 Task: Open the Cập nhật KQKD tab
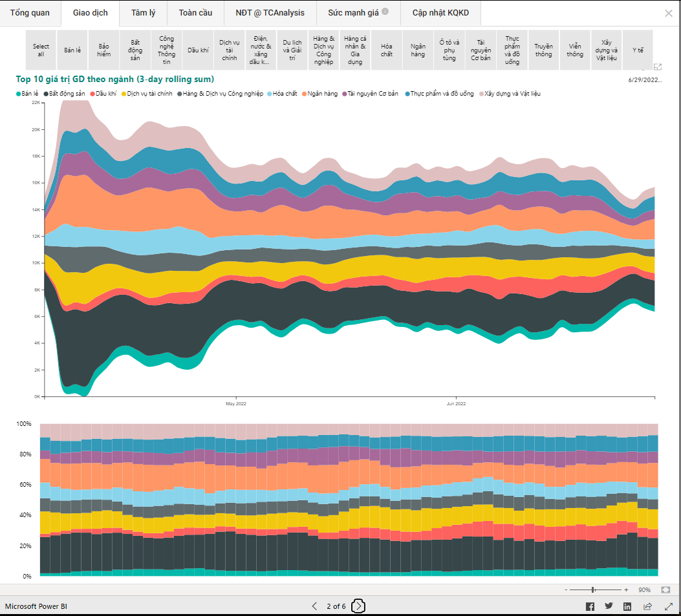pos(440,13)
